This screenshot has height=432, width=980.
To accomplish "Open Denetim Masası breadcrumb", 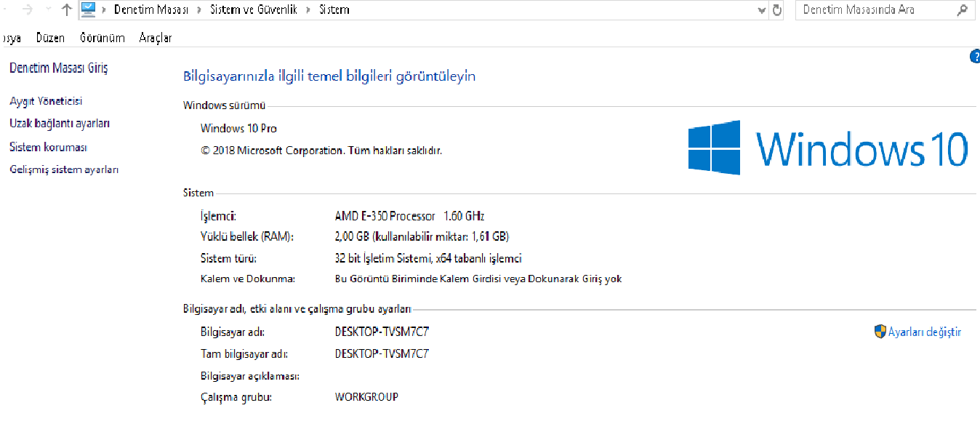I will coord(151,9).
